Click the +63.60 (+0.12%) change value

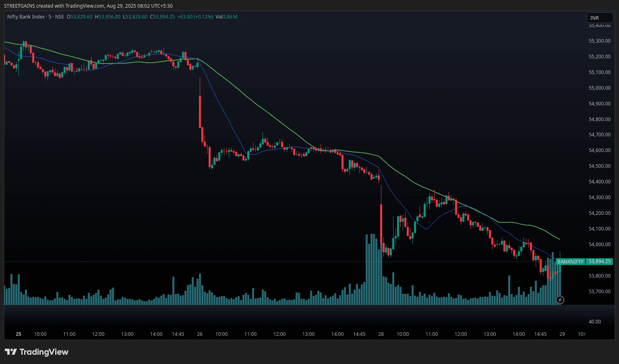pos(195,17)
